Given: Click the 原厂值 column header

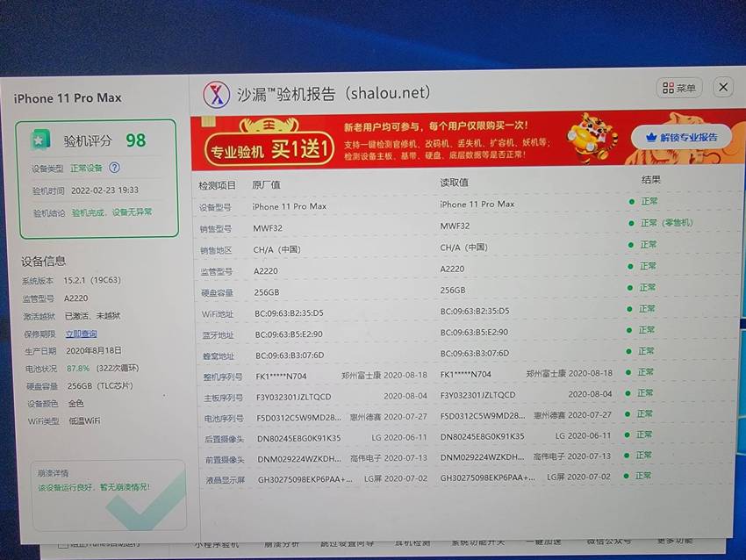Looking at the screenshot, I should (266, 184).
